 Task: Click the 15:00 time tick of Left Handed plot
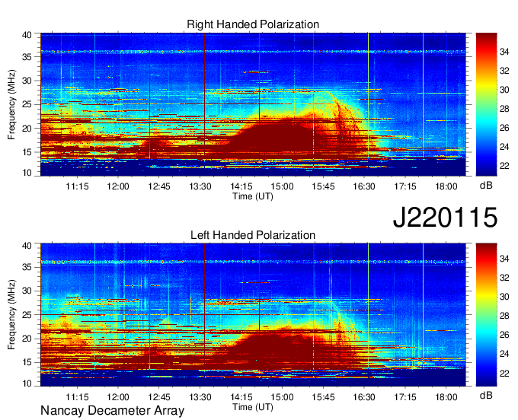282,397
